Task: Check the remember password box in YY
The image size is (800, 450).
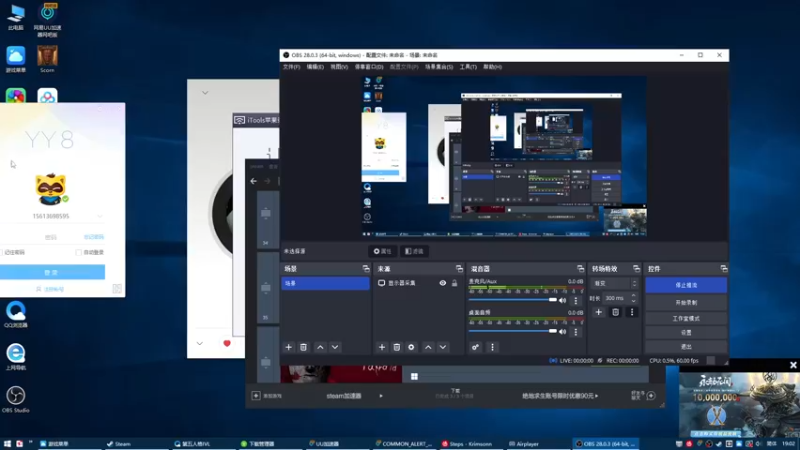Action: coord(2,253)
